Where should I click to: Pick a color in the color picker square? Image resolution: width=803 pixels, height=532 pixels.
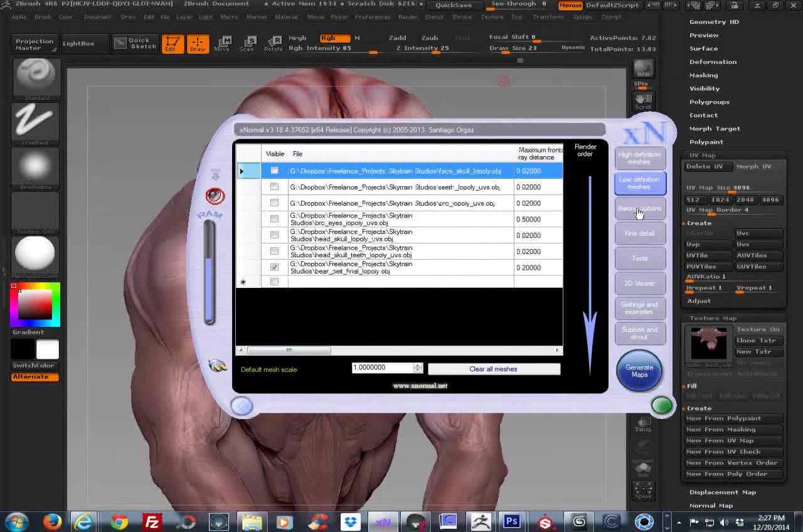(x=35, y=304)
